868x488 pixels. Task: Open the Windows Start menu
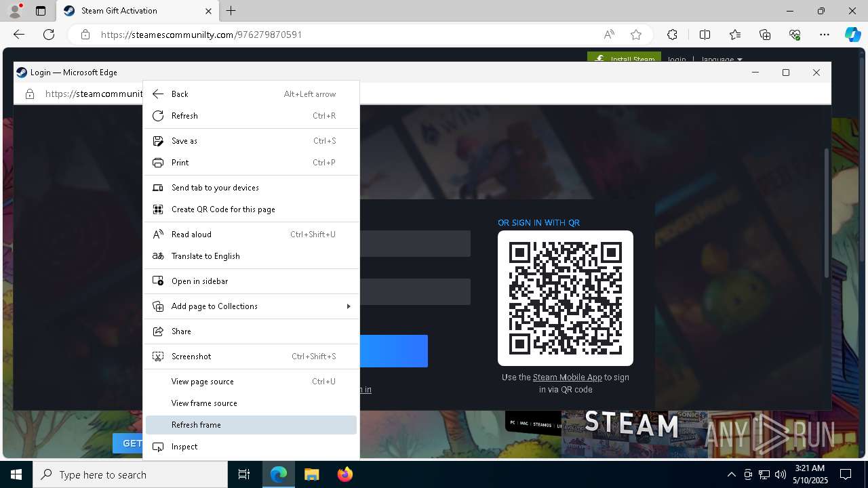(x=16, y=474)
